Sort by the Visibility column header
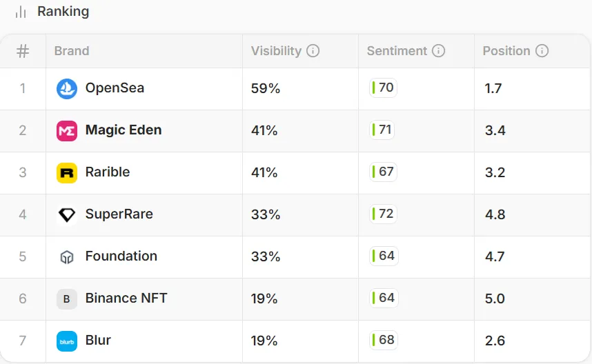The width and height of the screenshot is (592, 364). [x=276, y=51]
